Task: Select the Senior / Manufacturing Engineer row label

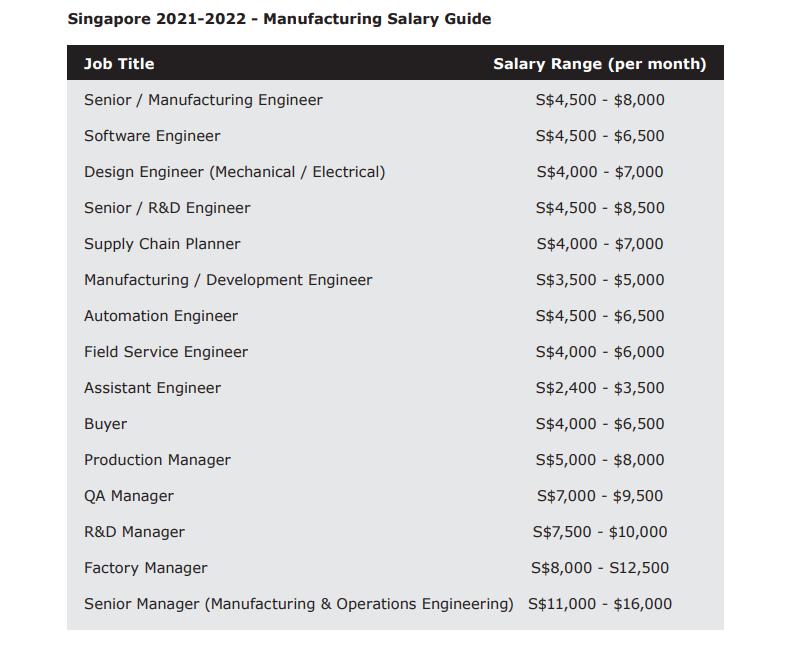Action: click(203, 100)
